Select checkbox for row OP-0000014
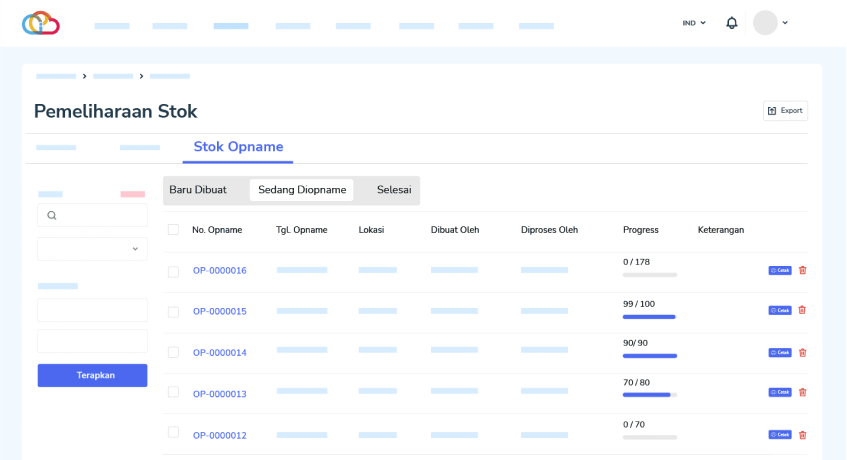 coord(173,352)
